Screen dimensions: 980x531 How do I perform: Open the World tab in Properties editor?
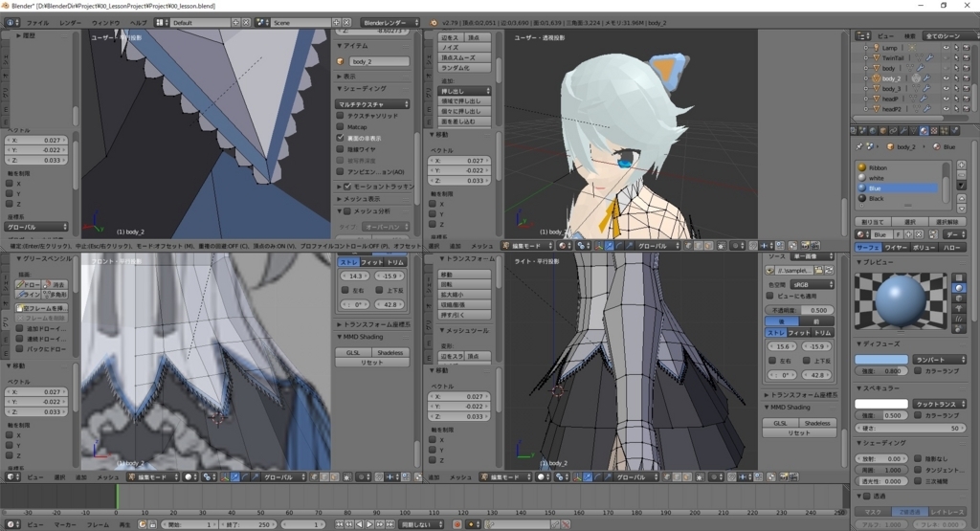coord(873,130)
